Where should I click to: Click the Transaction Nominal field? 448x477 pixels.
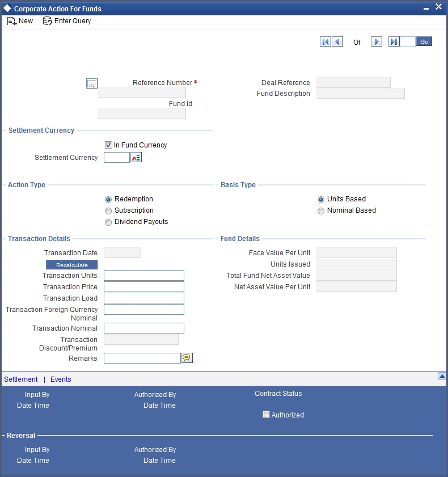pos(144,328)
